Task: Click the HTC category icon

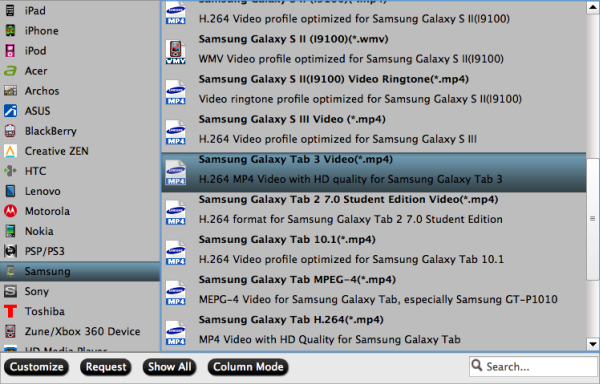Action: [10, 171]
